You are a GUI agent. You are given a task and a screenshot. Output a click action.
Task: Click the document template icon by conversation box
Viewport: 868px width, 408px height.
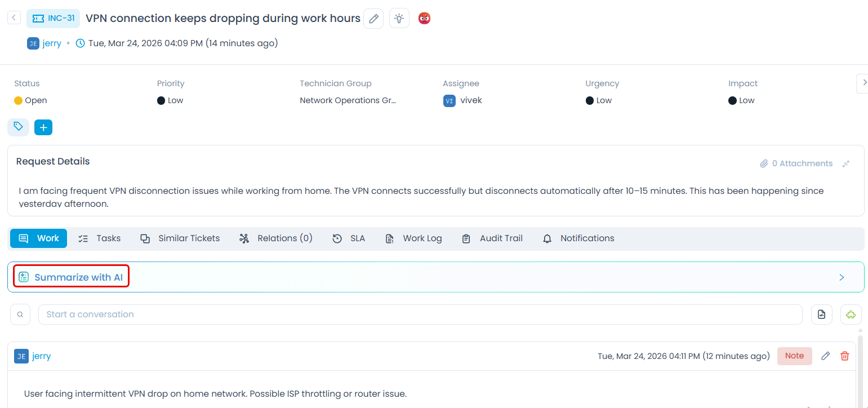click(x=821, y=314)
